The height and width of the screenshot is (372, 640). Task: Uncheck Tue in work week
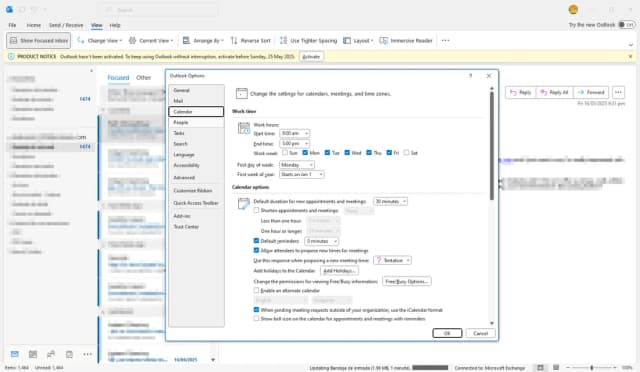(327, 153)
